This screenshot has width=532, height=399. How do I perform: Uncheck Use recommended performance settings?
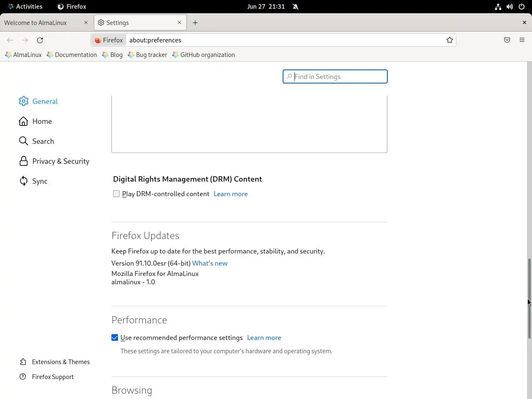click(x=115, y=338)
